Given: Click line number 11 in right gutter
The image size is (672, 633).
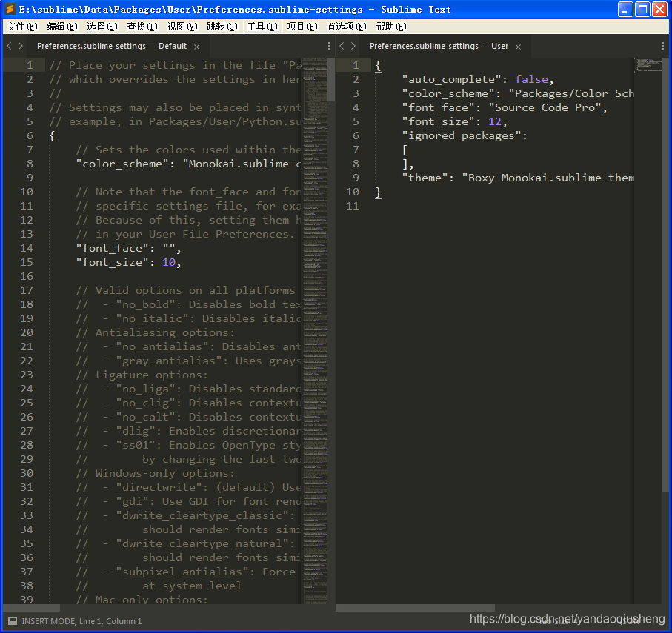Looking at the screenshot, I should click(x=352, y=206).
